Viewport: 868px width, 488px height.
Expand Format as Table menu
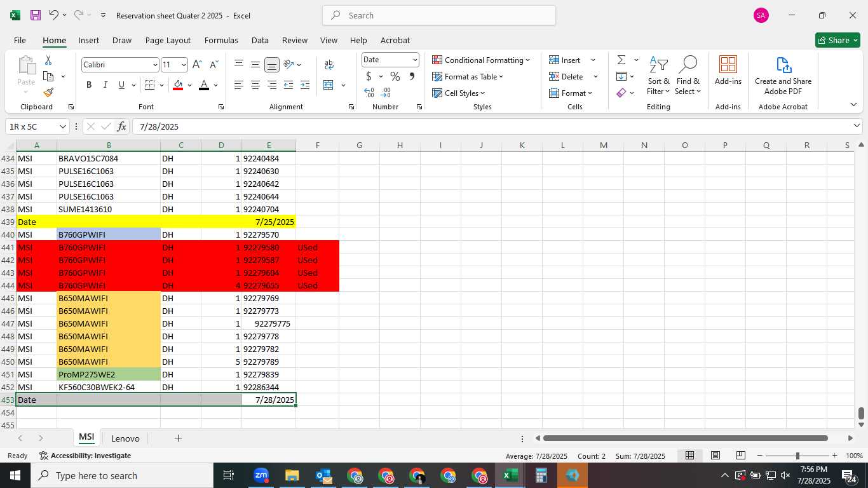(x=468, y=77)
